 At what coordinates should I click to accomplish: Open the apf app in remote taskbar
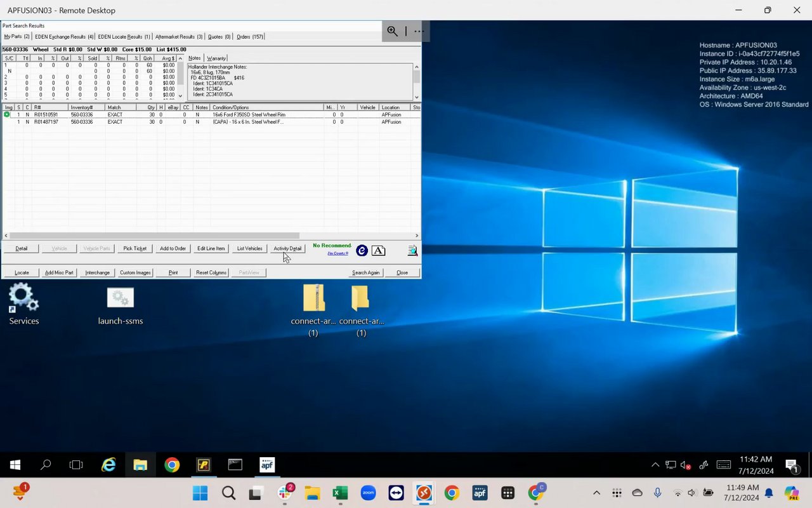[267, 465]
